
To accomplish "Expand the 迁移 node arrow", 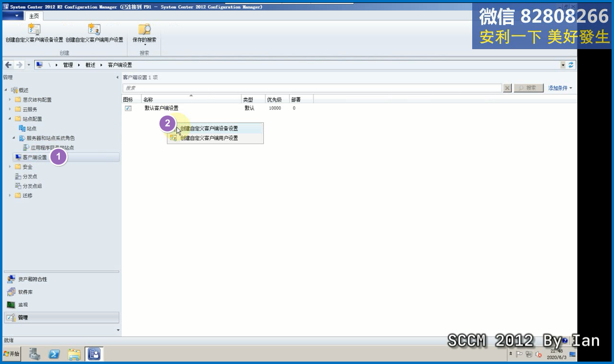I will tap(10, 196).
